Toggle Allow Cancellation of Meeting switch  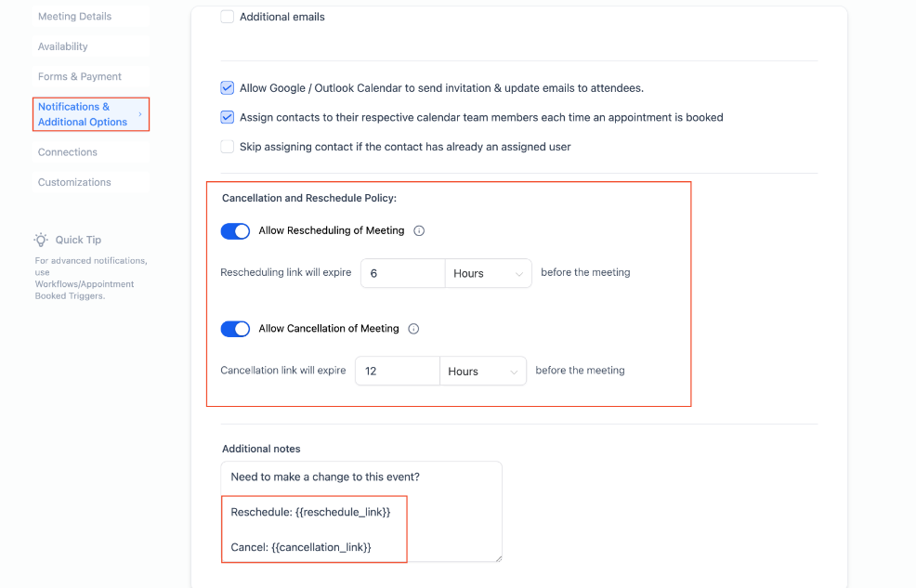(235, 329)
